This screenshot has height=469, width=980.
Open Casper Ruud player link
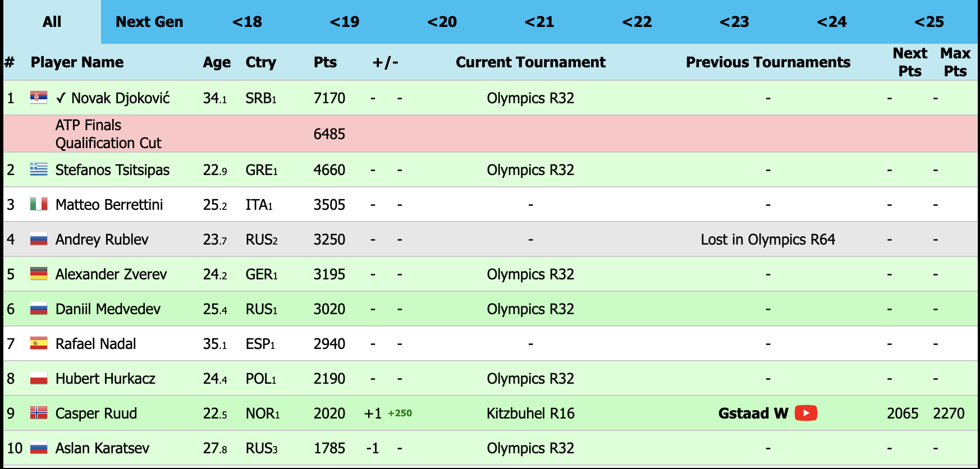coord(96,413)
